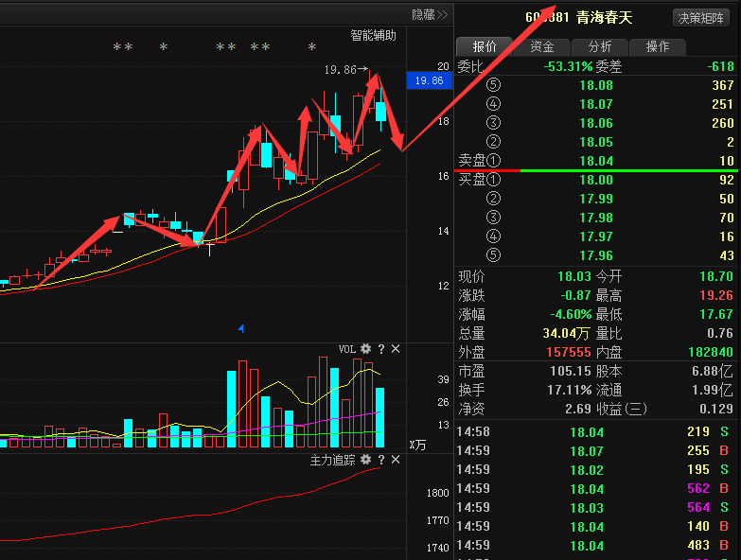Switch to the 资金 tab
The height and width of the screenshot is (560, 741).
point(541,46)
